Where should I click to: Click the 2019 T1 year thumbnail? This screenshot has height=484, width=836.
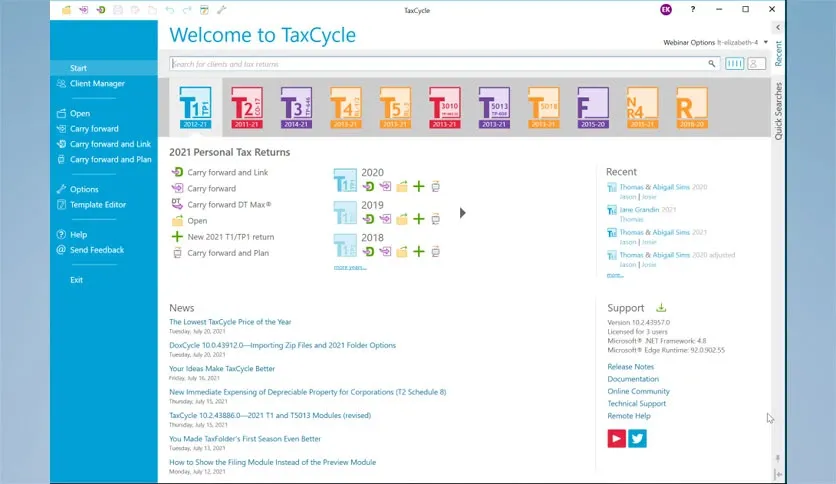[x=345, y=213]
